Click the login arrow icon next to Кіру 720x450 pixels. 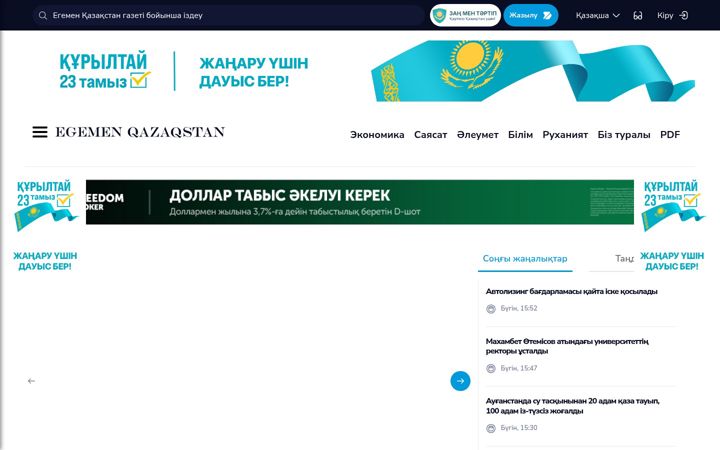pos(684,15)
